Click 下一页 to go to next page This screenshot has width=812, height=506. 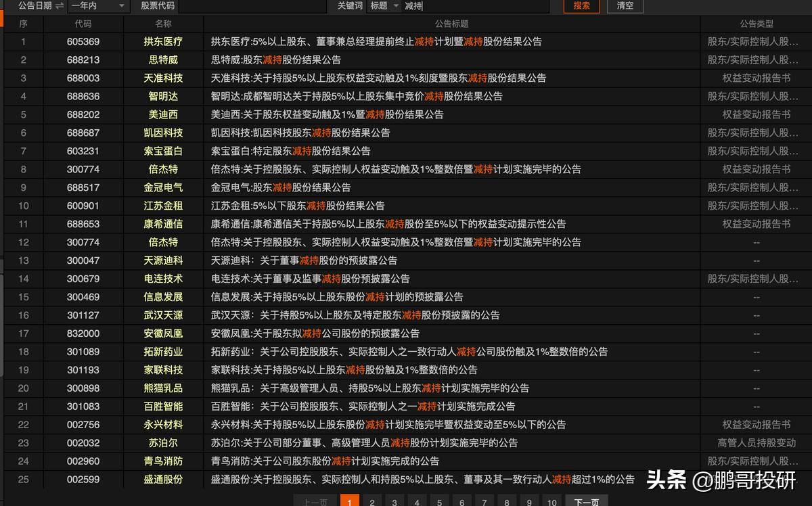pyautogui.click(x=586, y=502)
